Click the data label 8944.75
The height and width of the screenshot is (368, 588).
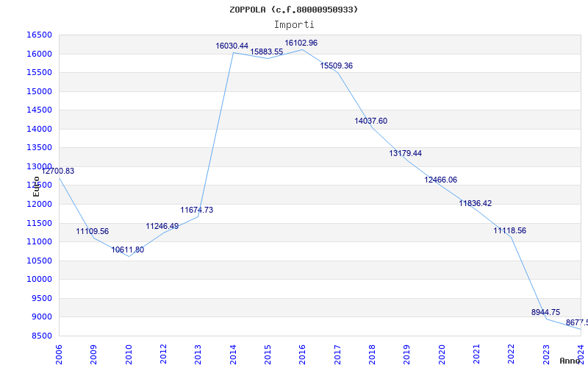point(545,312)
